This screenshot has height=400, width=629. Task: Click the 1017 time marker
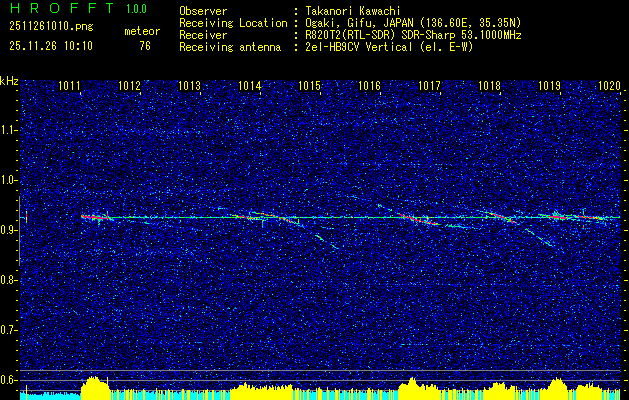click(430, 86)
